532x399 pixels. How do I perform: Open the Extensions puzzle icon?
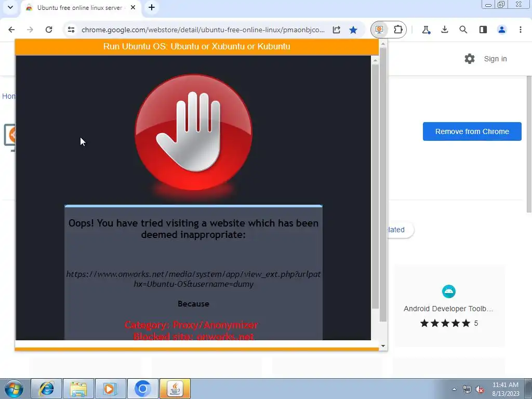398,30
